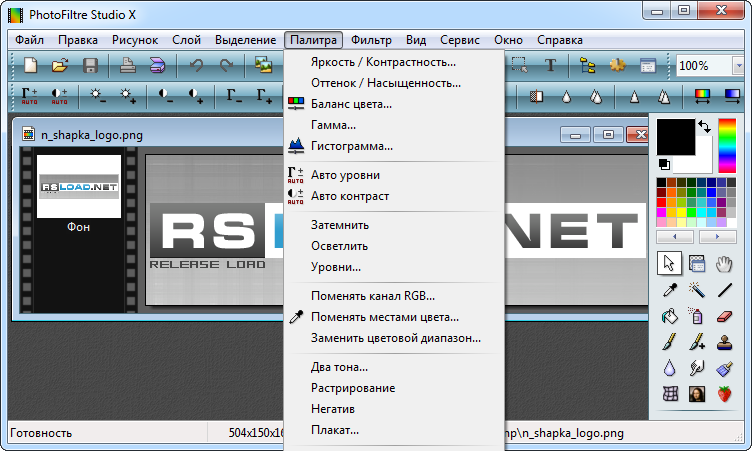Select the Clone Stamp tool

point(724,342)
